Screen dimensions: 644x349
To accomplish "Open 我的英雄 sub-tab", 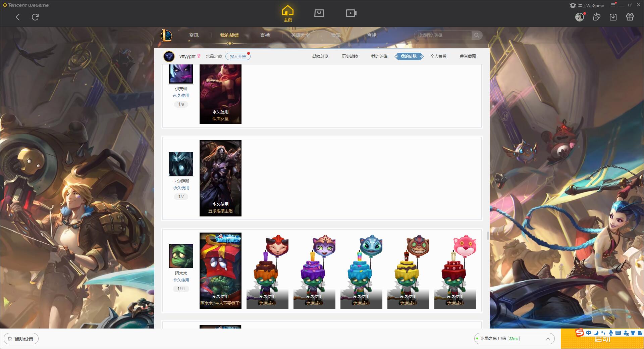I will click(379, 56).
